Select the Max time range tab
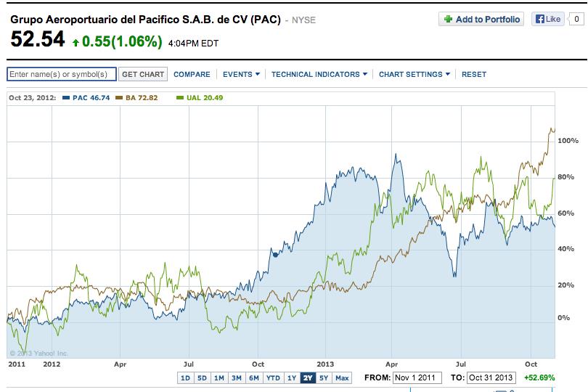 342,377
